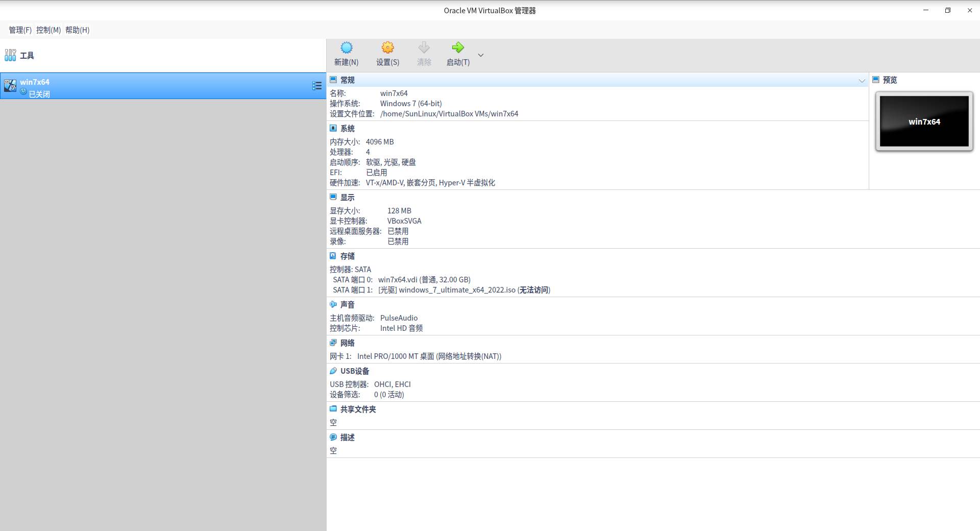Click the hardware acceleration VT-x/AMD-V value
This screenshot has height=531, width=980.
pyautogui.click(x=430, y=183)
